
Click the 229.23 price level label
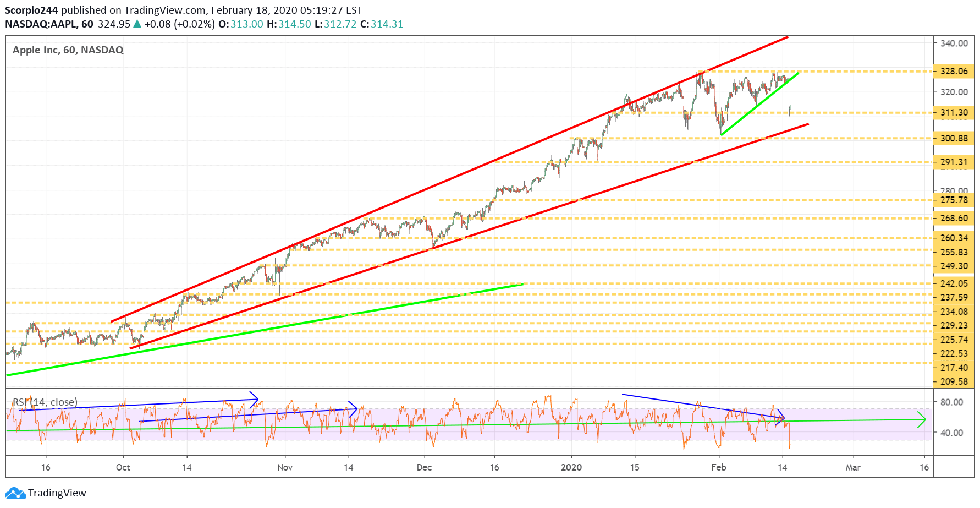point(954,325)
